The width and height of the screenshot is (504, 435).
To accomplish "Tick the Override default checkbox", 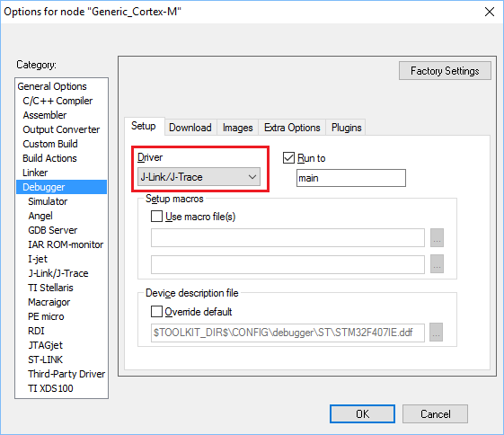I will (x=156, y=312).
